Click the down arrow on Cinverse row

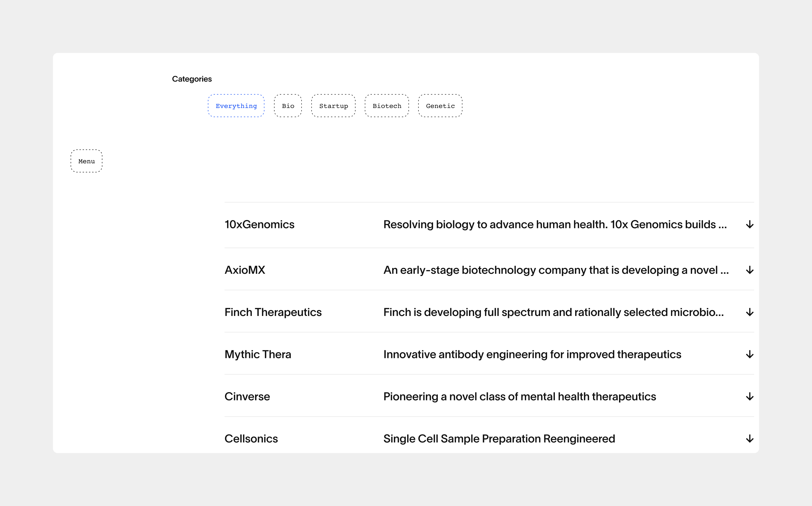point(749,397)
